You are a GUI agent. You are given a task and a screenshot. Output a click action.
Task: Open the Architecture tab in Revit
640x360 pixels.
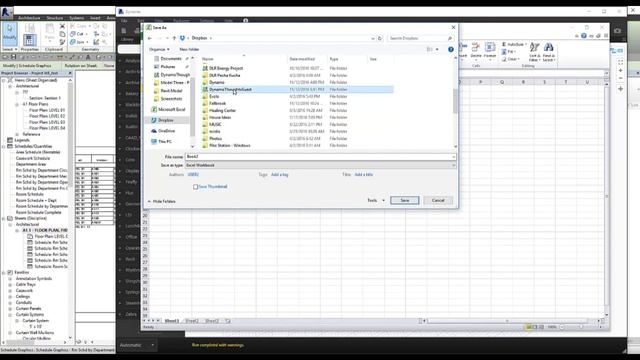(29, 18)
